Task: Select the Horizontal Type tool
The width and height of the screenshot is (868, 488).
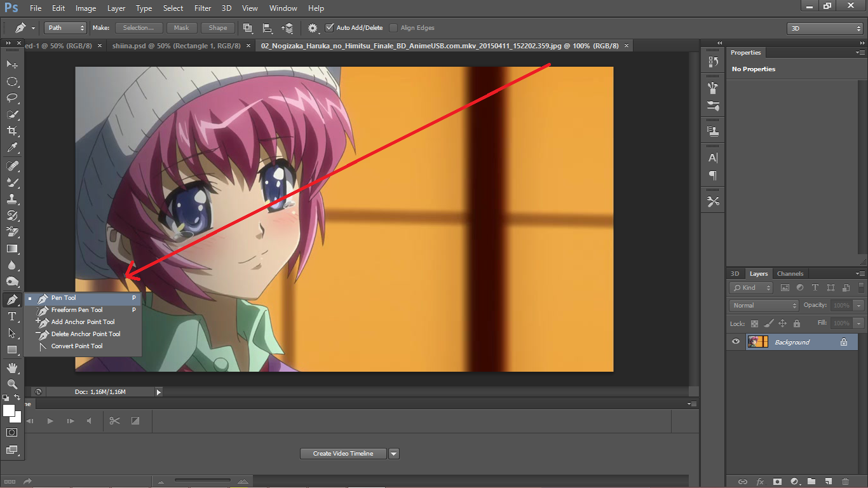Action: pos(12,316)
